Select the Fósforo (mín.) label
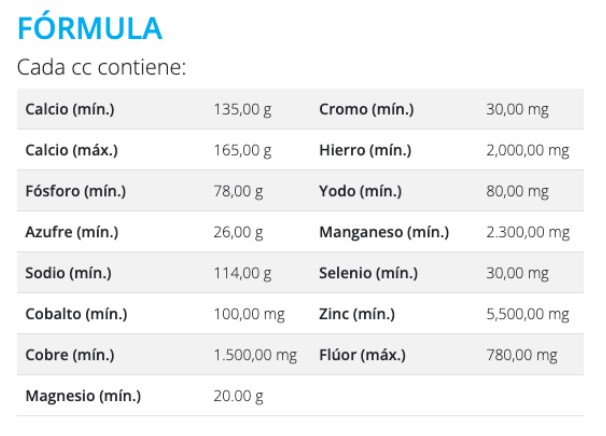 click(75, 191)
